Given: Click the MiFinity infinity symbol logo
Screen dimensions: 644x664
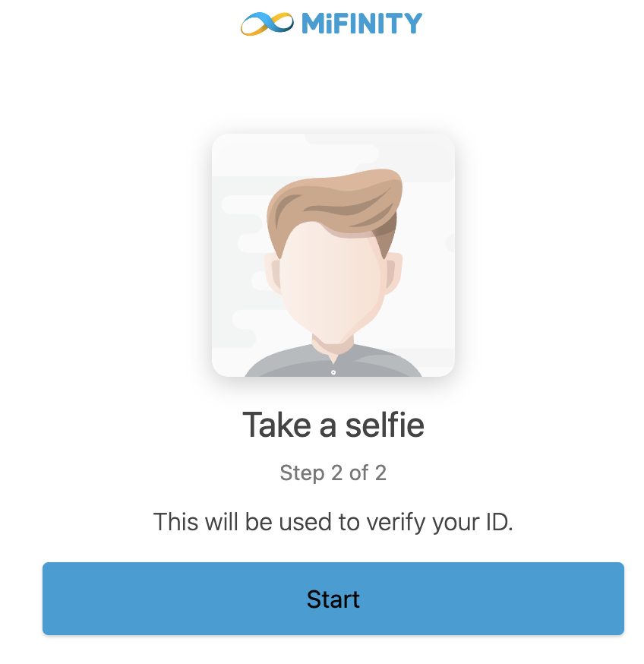Looking at the screenshot, I should pyautogui.click(x=267, y=24).
